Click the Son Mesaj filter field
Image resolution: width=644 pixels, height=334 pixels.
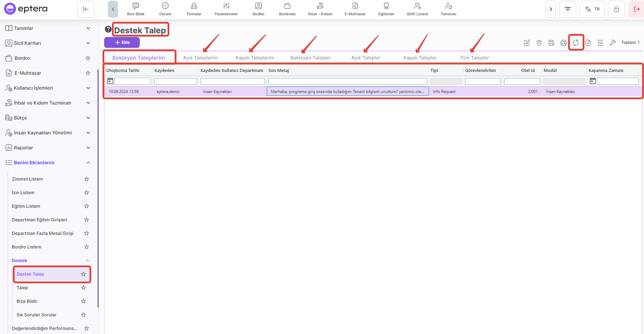click(347, 81)
